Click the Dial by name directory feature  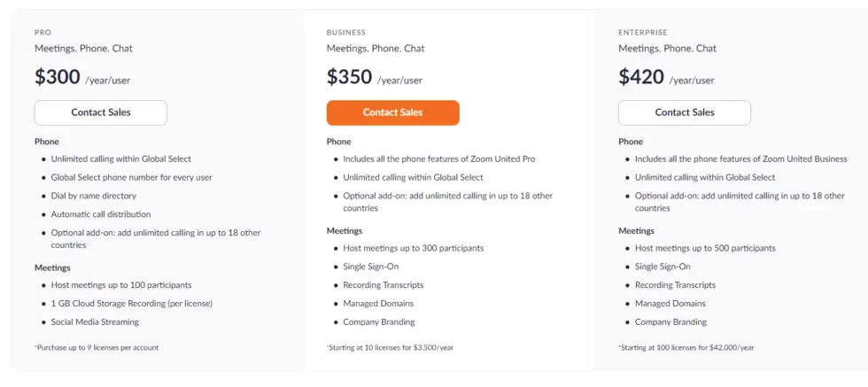tap(94, 196)
